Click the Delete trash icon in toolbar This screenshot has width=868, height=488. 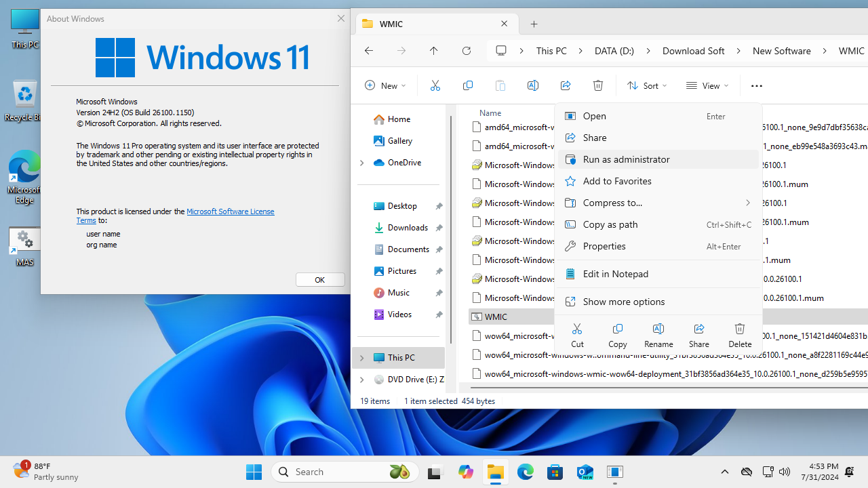click(597, 85)
